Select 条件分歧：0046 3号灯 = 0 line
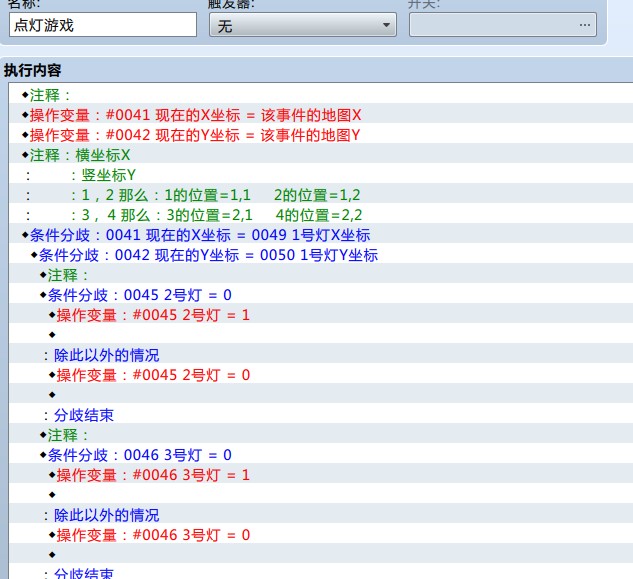 tap(321, 455)
